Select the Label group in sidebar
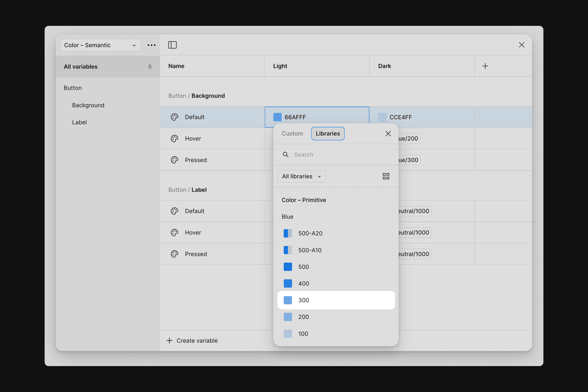588x392 pixels. 79,122
